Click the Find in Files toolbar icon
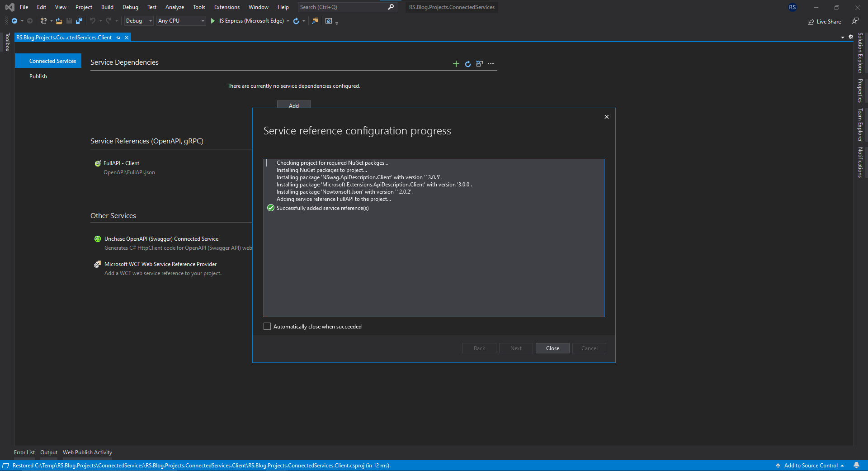Screen dimensions: 868x471 (x=315, y=21)
